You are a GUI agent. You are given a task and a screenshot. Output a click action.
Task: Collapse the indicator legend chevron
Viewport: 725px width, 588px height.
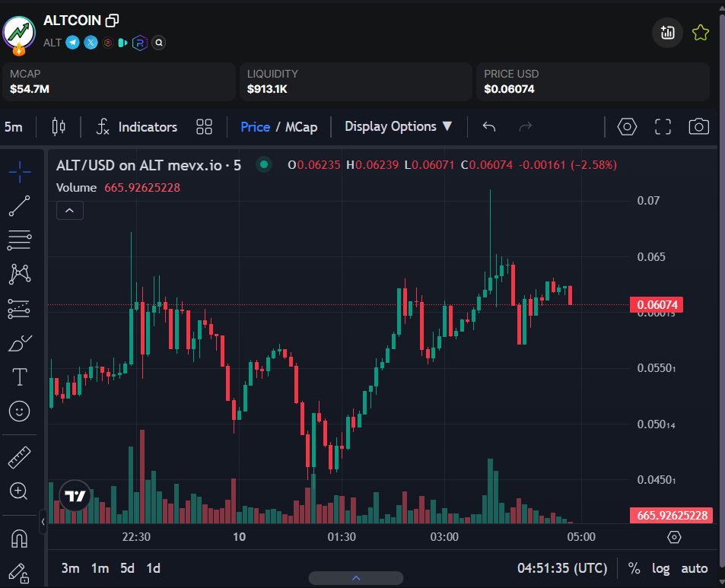(70, 211)
